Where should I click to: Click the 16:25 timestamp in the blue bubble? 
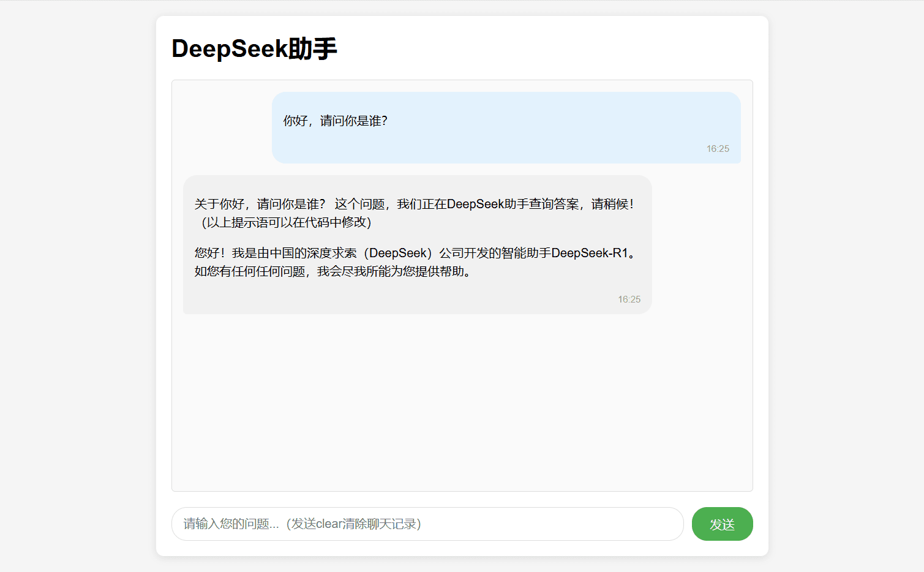click(718, 149)
